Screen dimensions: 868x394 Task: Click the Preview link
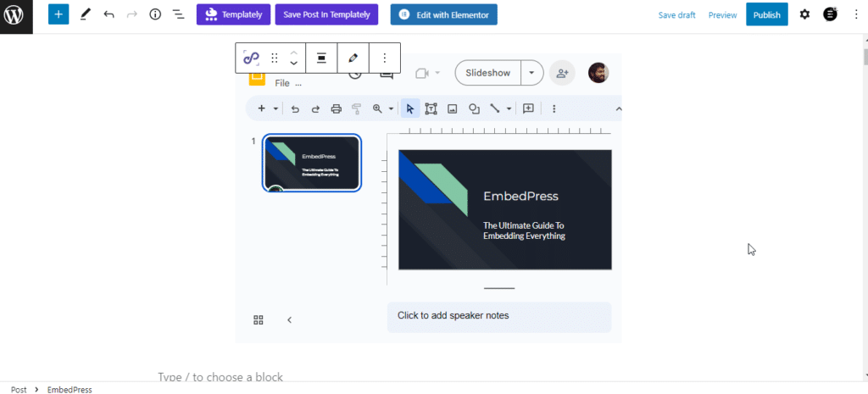tap(722, 15)
